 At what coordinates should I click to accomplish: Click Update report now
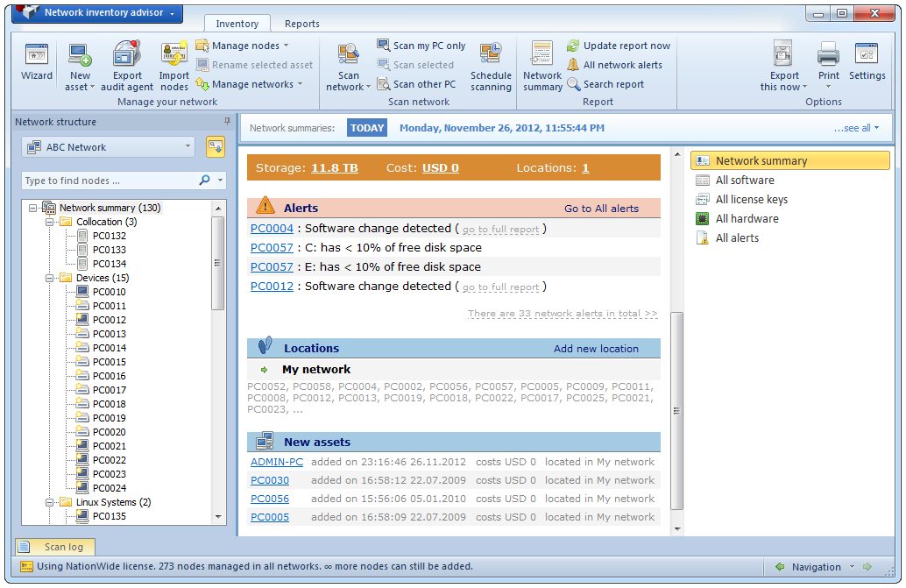pyautogui.click(x=619, y=46)
